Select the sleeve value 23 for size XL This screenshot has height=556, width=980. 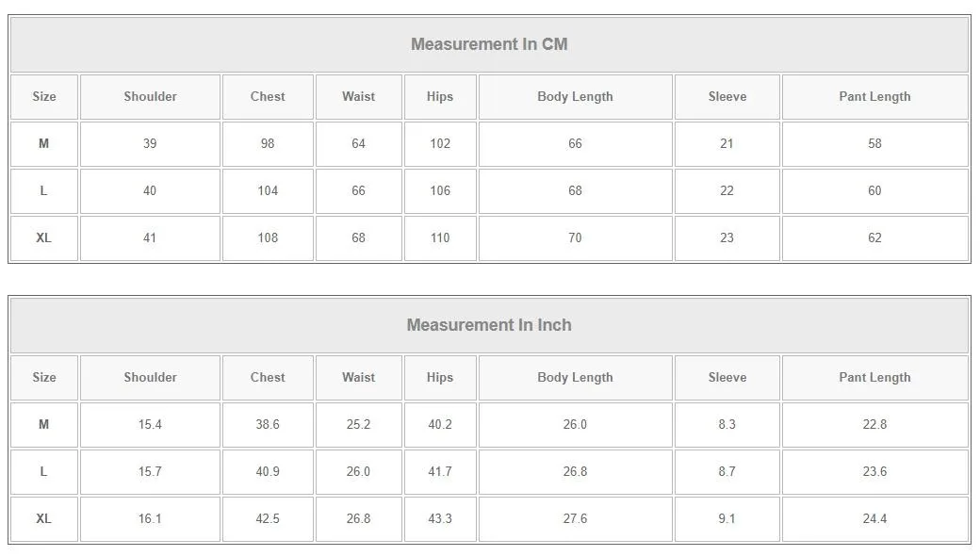pyautogui.click(x=727, y=237)
